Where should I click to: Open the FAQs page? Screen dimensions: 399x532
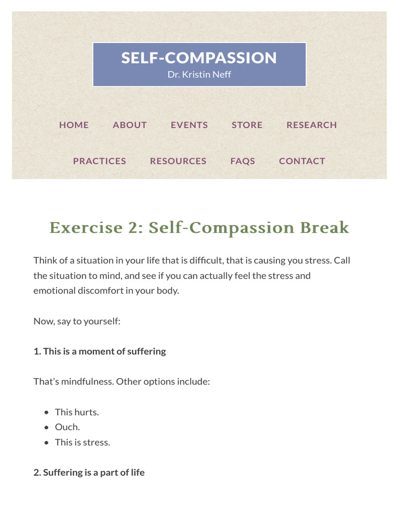(243, 161)
